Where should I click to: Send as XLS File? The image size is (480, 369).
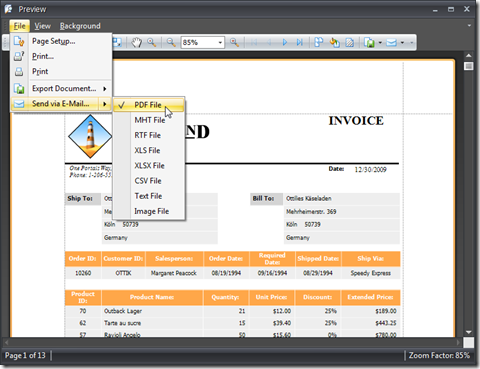(149, 150)
